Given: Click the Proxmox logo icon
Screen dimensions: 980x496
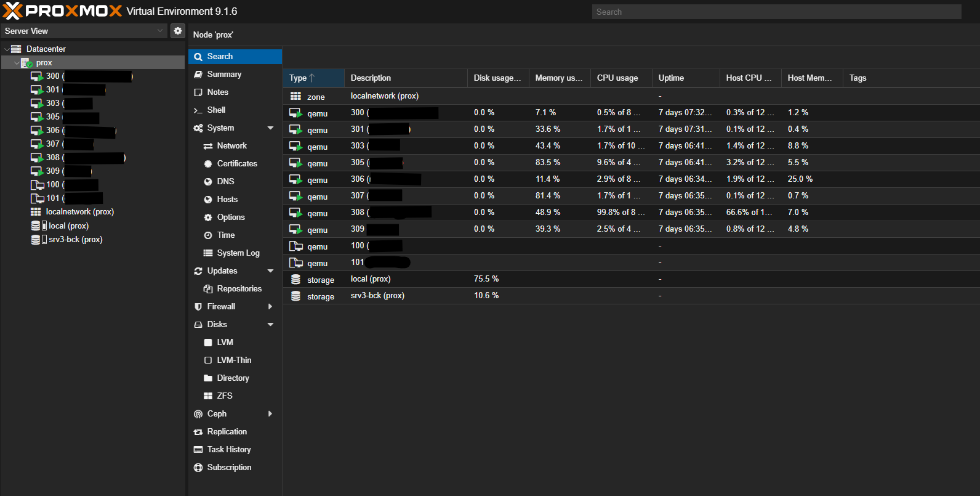Looking at the screenshot, I should point(12,11).
